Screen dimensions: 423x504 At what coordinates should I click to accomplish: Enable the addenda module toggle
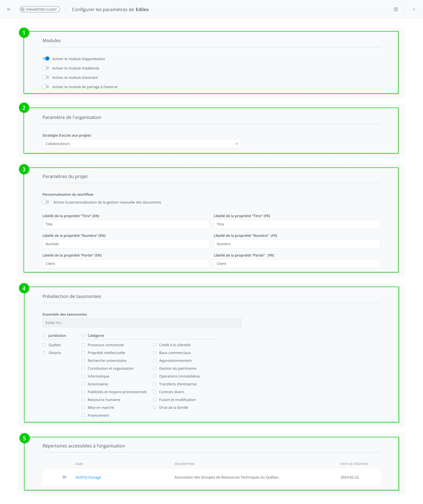(x=46, y=68)
